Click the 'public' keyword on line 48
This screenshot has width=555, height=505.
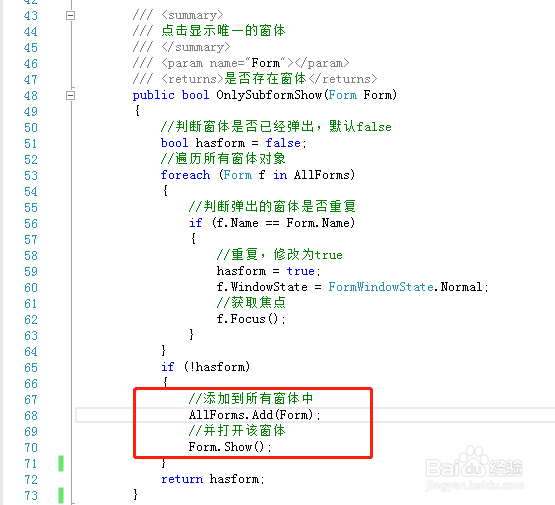154,95
